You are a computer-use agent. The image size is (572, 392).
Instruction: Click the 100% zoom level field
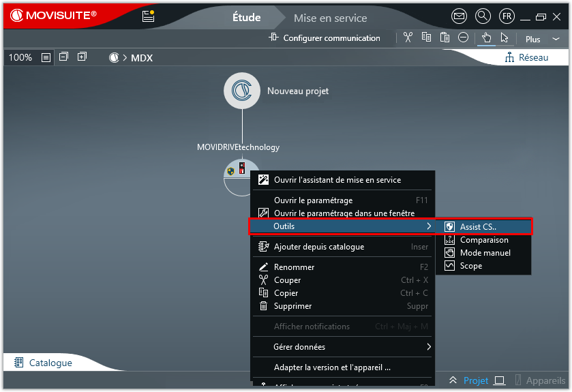[20, 58]
